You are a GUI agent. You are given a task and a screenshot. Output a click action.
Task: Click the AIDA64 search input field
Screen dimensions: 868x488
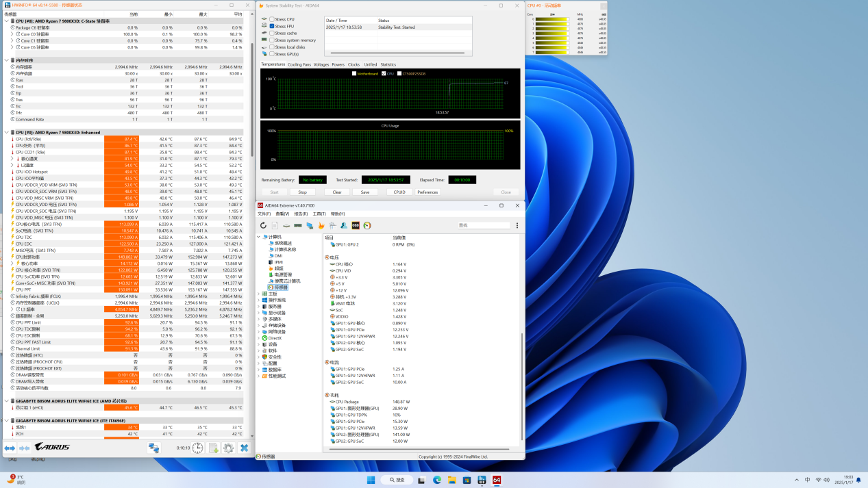click(x=484, y=225)
